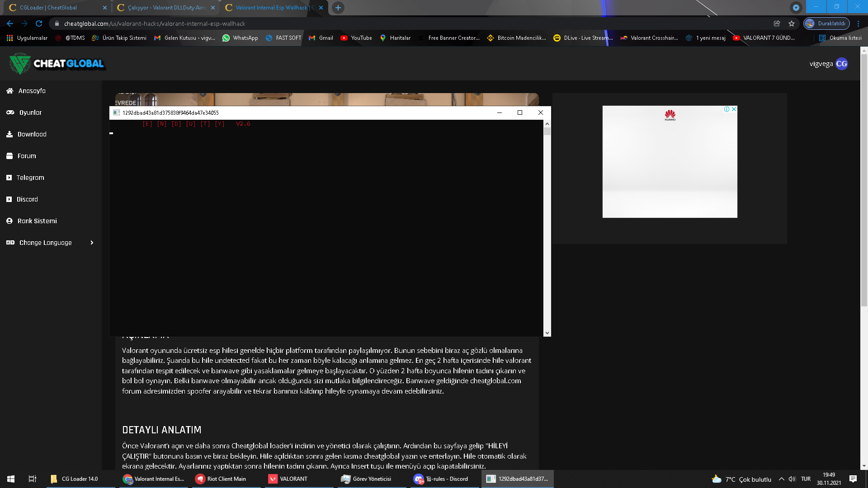Close the Valorant Internal Esp tab
The image size is (868, 488).
[x=321, y=8]
